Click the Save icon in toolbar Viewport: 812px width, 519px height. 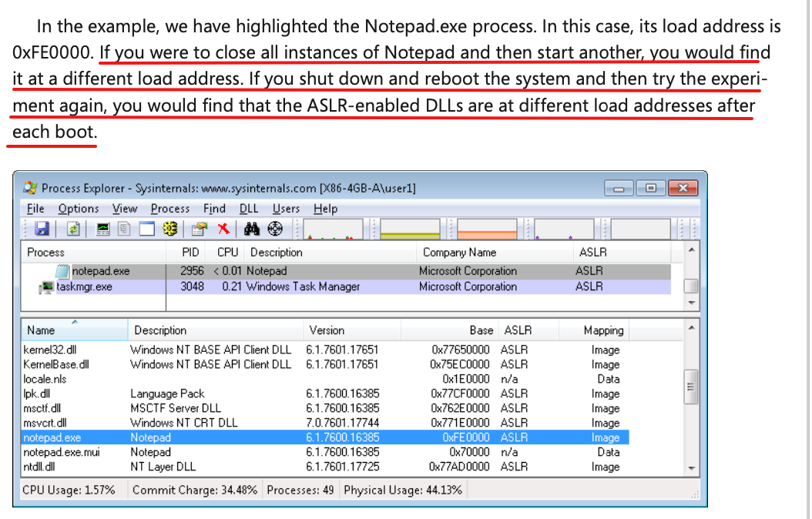tap(42, 229)
